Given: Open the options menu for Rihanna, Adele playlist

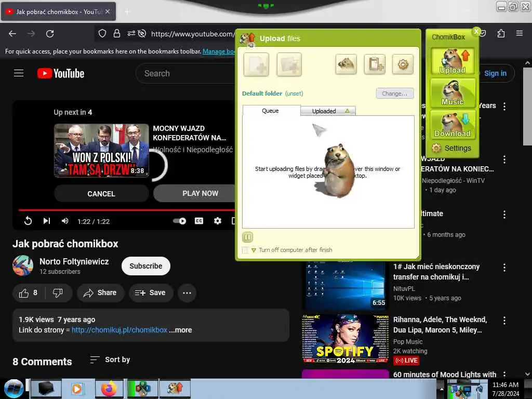Looking at the screenshot, I should point(504,321).
